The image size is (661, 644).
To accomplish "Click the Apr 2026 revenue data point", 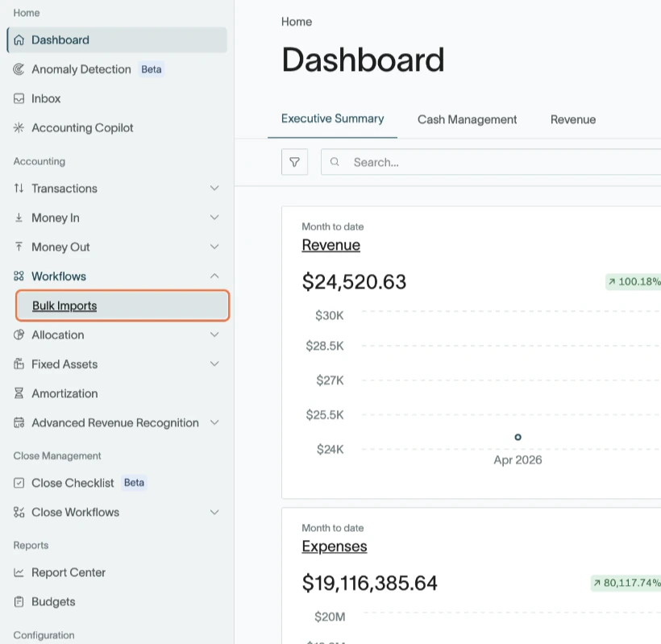I will point(518,437).
